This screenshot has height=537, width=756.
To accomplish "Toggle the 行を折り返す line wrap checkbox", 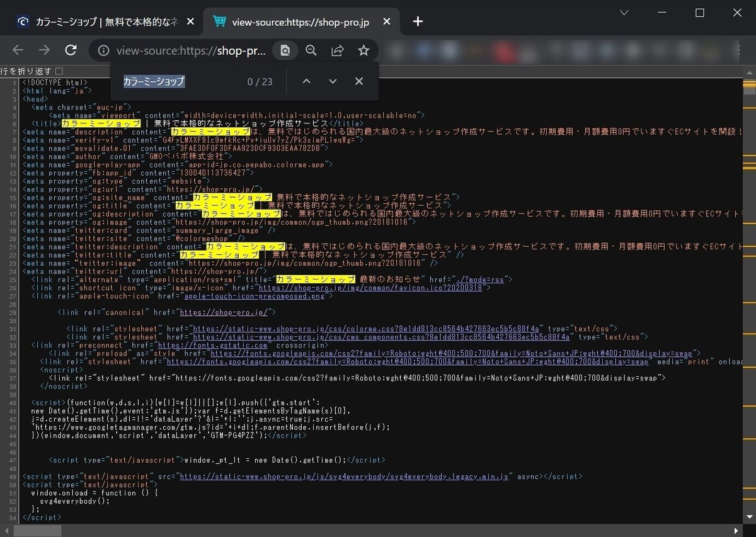I will coord(59,71).
